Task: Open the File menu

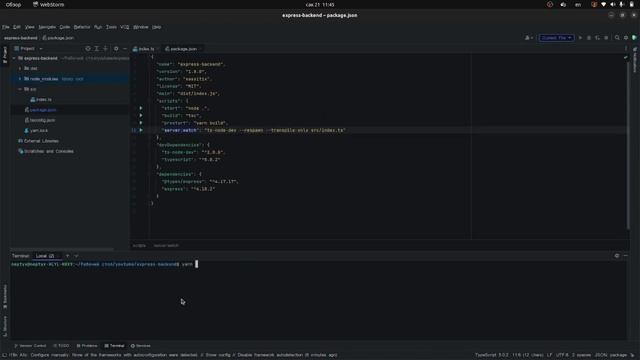Action: [x=6, y=27]
